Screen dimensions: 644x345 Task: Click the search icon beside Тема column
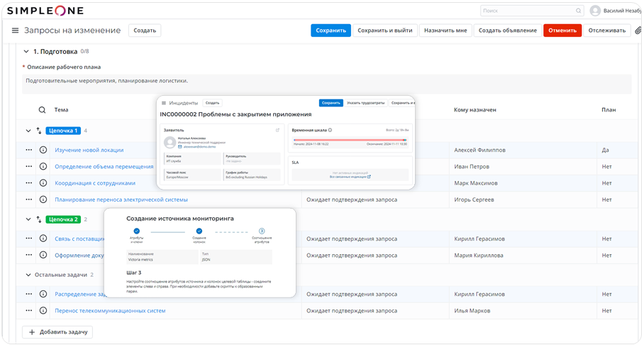tap(42, 110)
